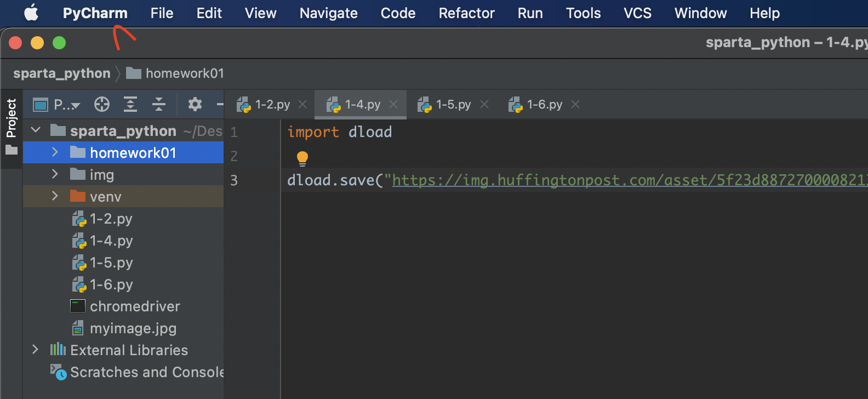This screenshot has width=868, height=399.
Task: Collapse the sparta_python root folder
Action: (x=36, y=130)
